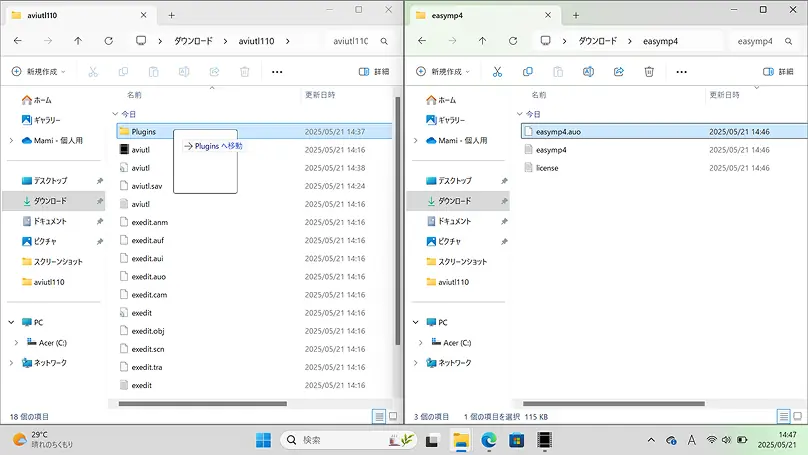808x455 pixels.
Task: Click ダウンロード breadcrumb in aviutl110 window
Action: point(193,41)
